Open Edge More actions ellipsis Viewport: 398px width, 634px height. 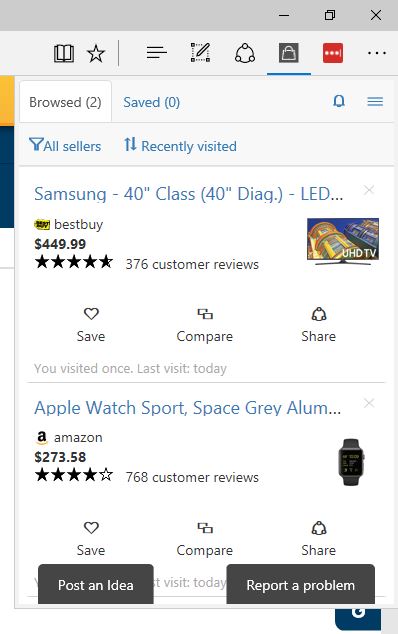point(377,53)
